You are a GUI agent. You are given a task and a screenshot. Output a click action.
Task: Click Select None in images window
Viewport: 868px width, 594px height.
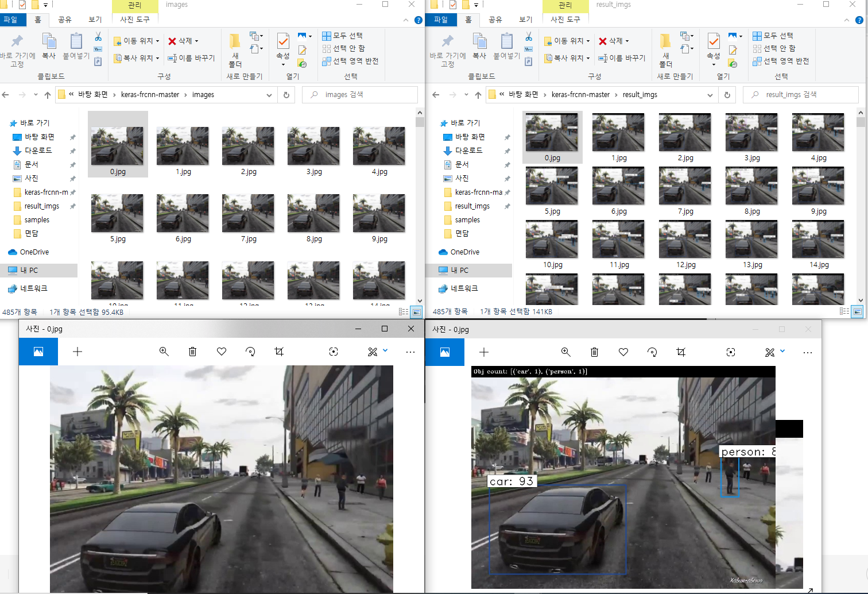343,48
